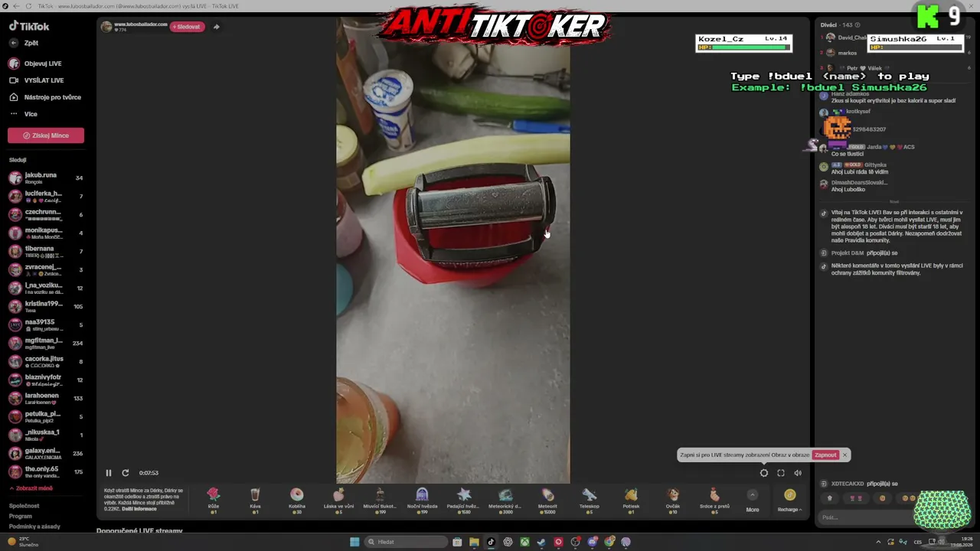Reload the live stream
Screen dimensions: 980x551
click(126, 473)
